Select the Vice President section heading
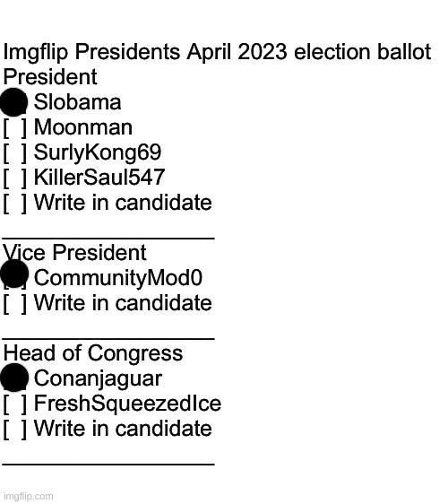The image size is (448, 504). 74,253
